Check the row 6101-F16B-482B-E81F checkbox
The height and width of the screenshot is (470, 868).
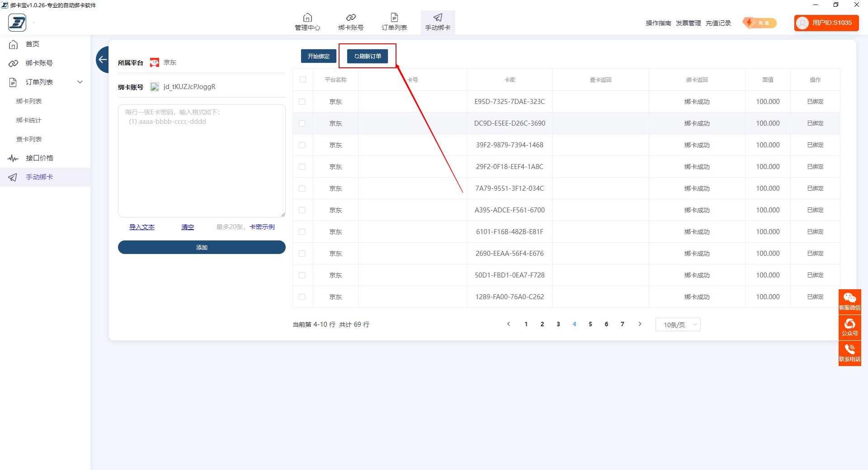[302, 232]
